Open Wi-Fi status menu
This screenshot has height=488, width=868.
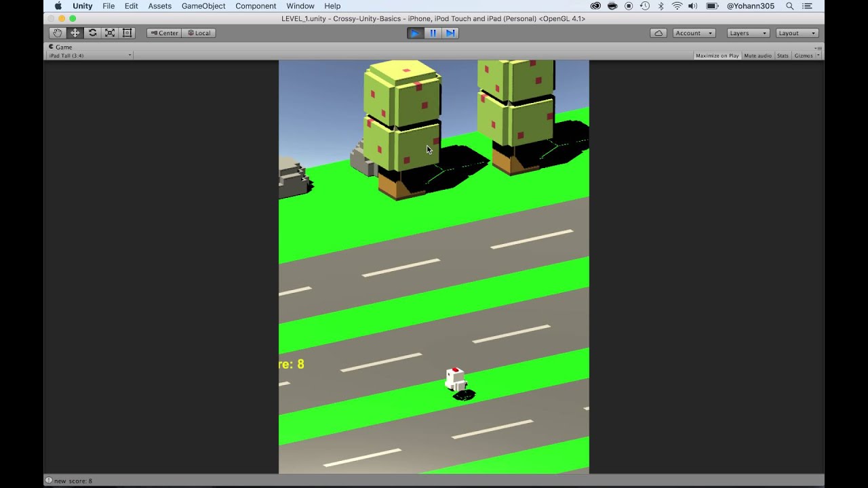pos(677,6)
